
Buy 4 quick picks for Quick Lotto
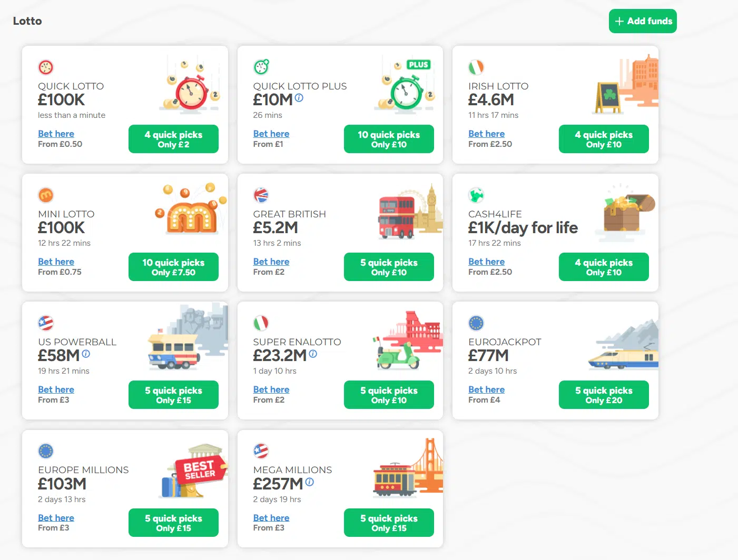pos(173,139)
